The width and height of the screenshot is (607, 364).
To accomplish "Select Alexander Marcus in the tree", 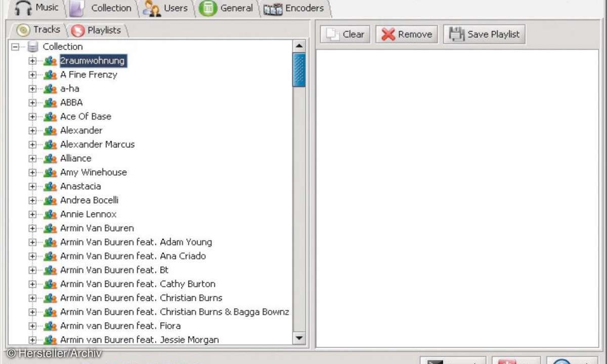I will 97,145.
